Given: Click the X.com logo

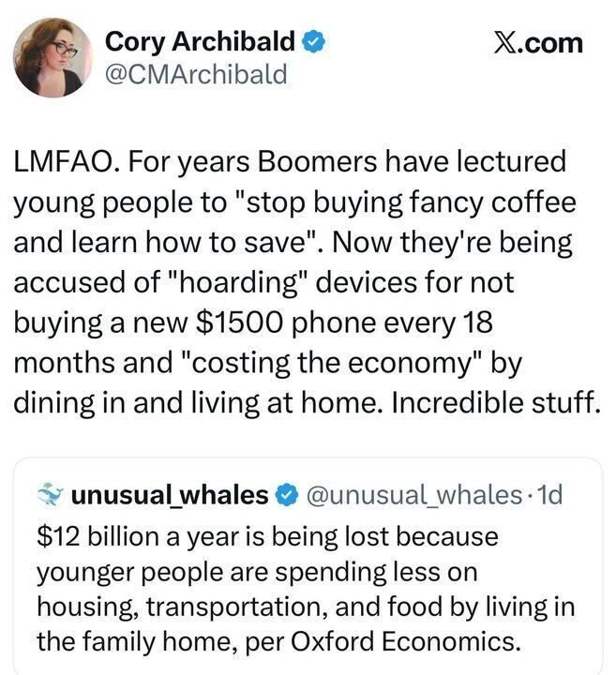Looking at the screenshot, I should (x=537, y=42).
